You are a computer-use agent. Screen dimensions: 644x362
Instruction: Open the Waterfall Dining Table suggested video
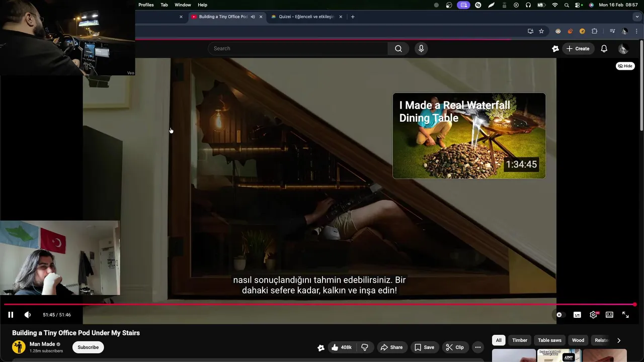pyautogui.click(x=469, y=136)
